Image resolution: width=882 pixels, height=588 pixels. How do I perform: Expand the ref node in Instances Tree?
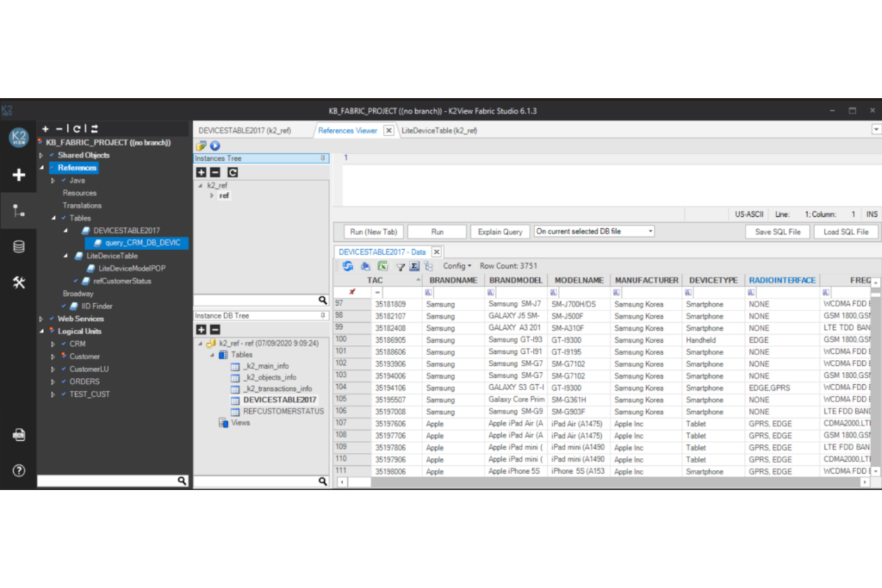212,195
